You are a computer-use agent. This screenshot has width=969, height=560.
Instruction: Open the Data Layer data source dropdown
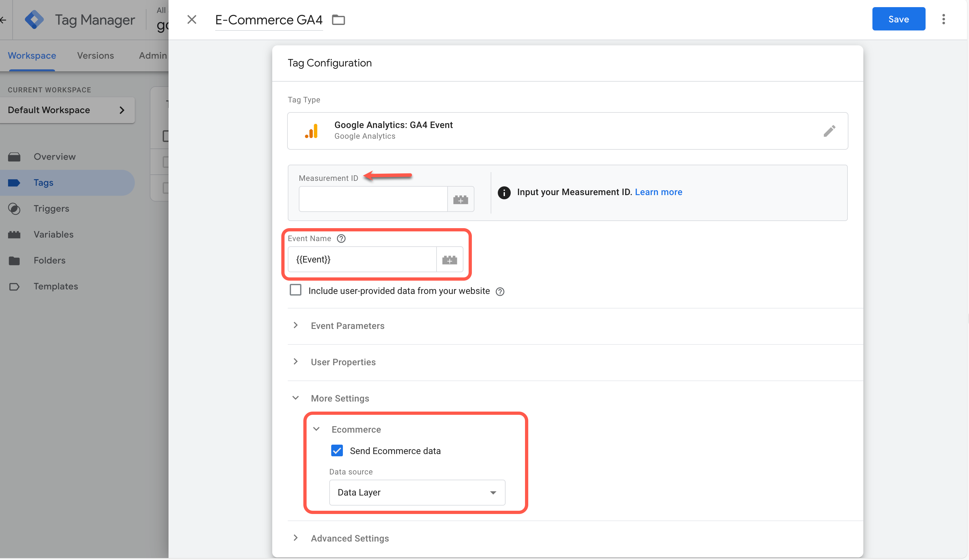point(417,492)
